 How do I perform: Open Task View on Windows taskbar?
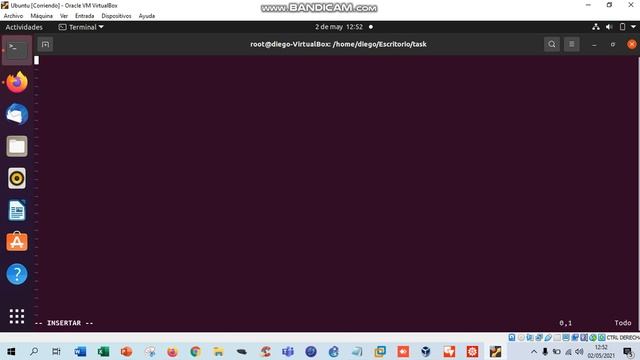(x=57, y=351)
